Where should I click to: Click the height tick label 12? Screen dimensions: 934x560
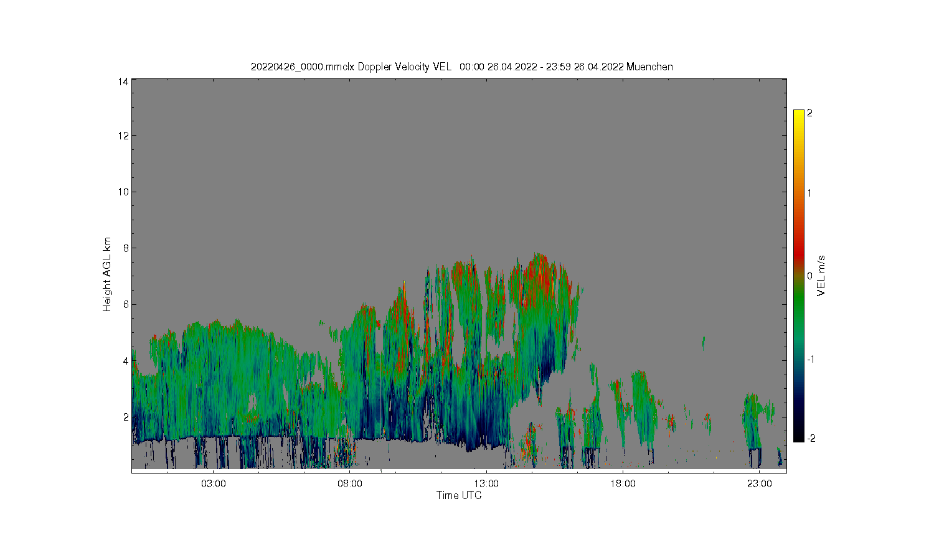point(123,136)
